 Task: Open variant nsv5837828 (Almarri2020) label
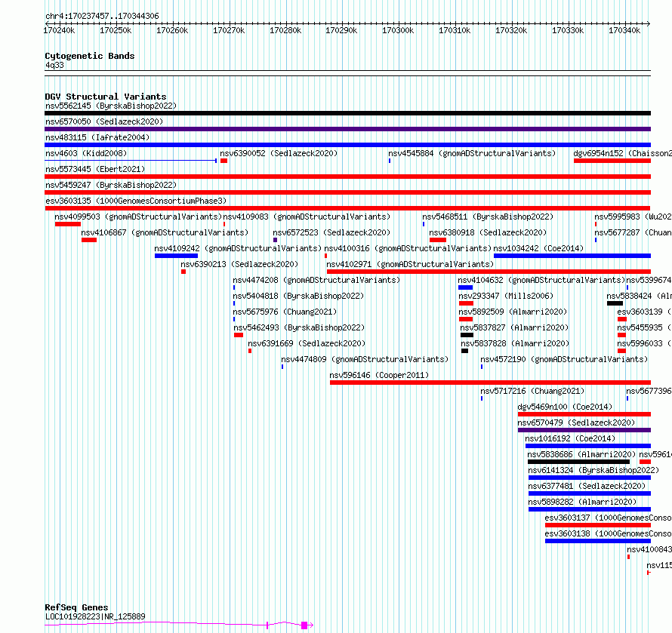pyautogui.click(x=515, y=343)
